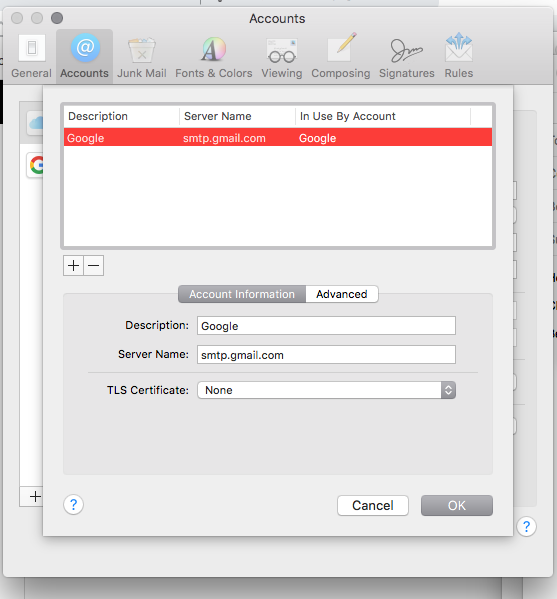The width and height of the screenshot is (557, 599).
Task: Open help for the SMTP server sheet
Action: [x=73, y=505]
